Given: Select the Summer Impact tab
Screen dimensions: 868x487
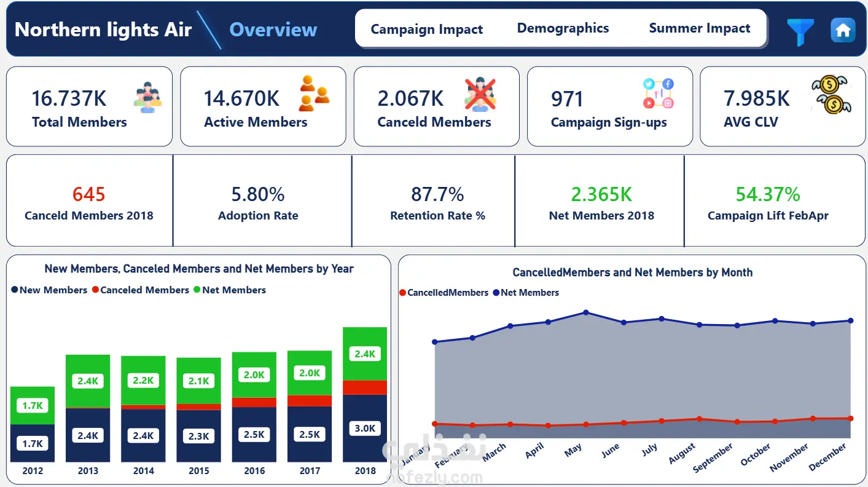Looking at the screenshot, I should [x=700, y=28].
